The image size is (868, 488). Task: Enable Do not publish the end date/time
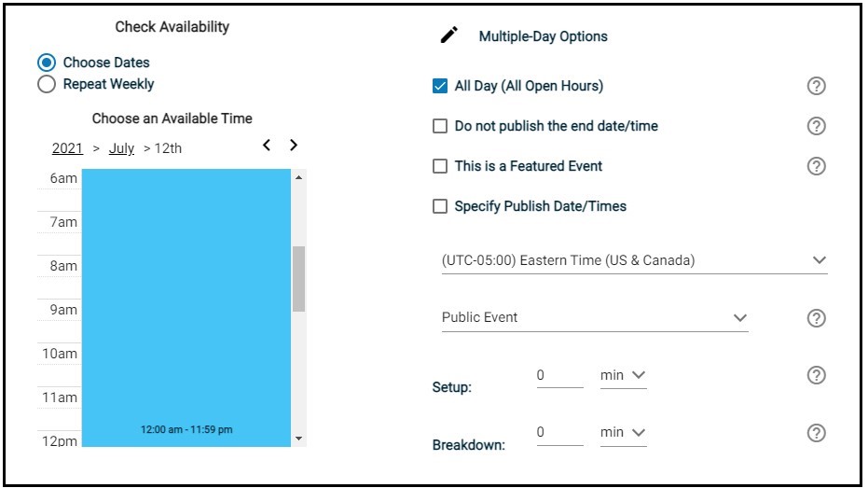click(x=440, y=126)
